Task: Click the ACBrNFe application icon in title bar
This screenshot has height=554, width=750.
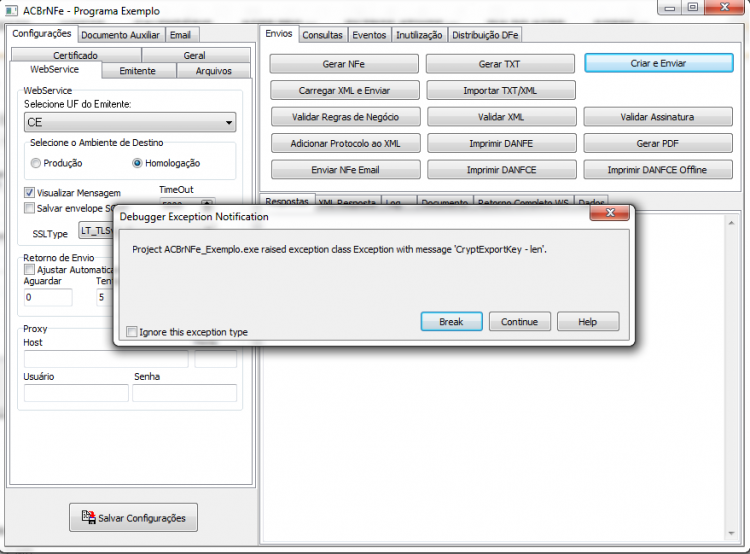Action: point(11,11)
